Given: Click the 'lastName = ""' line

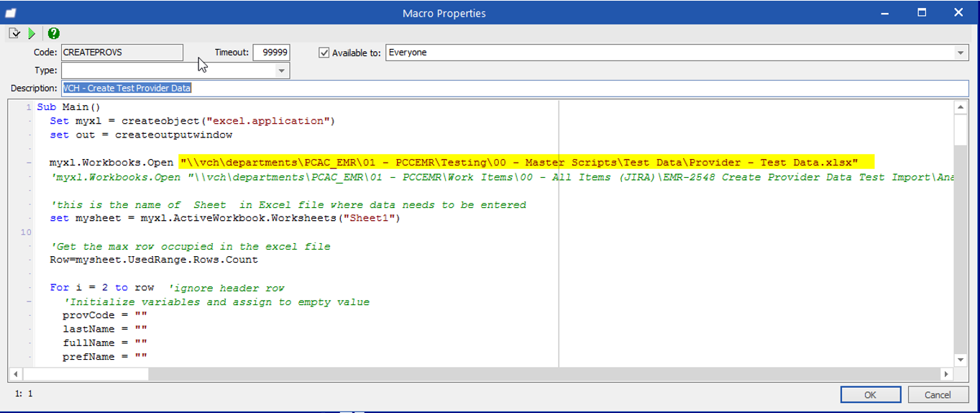Looking at the screenshot, I should point(105,330).
